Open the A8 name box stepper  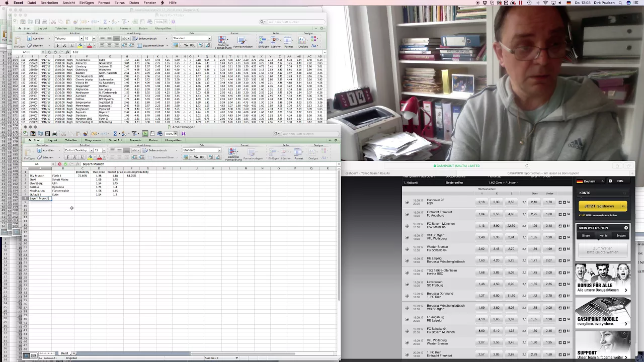click(x=53, y=164)
